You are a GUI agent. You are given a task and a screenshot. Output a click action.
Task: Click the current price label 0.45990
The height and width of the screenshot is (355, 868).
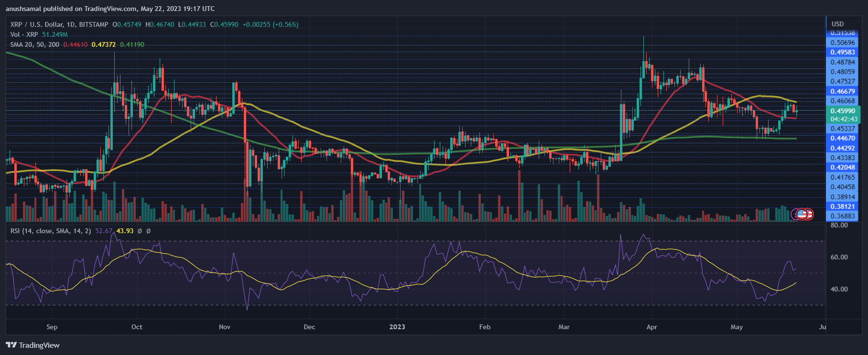coord(842,111)
